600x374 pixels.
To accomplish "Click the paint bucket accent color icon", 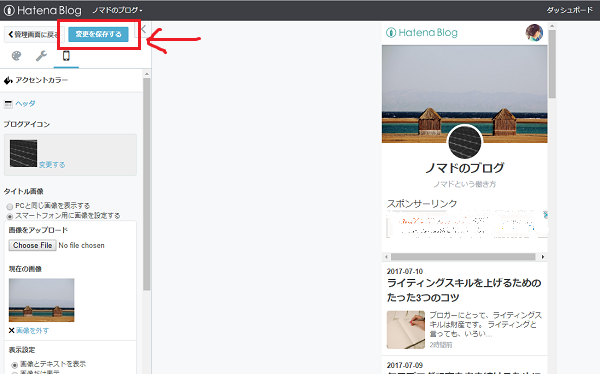I will [8, 80].
